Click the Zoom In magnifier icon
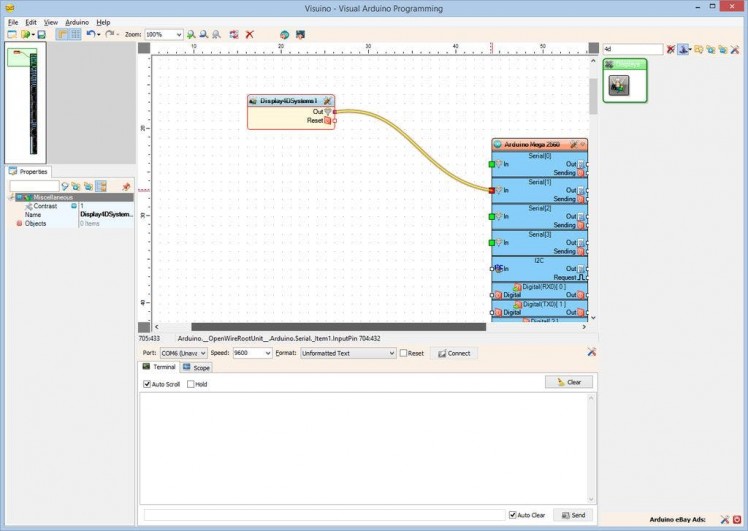Viewport: 748px width, 531px height. pyautogui.click(x=191, y=34)
